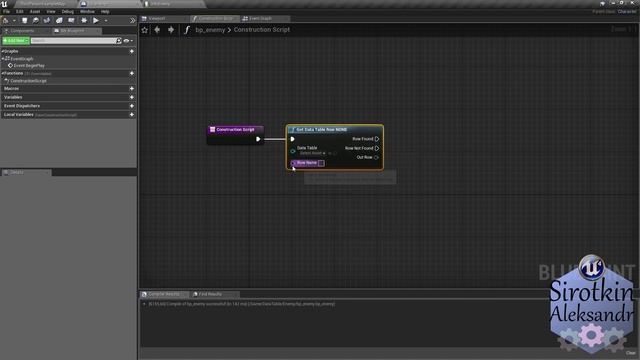Click Construction Script in the breadcrumb
The image size is (640, 360).
click(262, 30)
